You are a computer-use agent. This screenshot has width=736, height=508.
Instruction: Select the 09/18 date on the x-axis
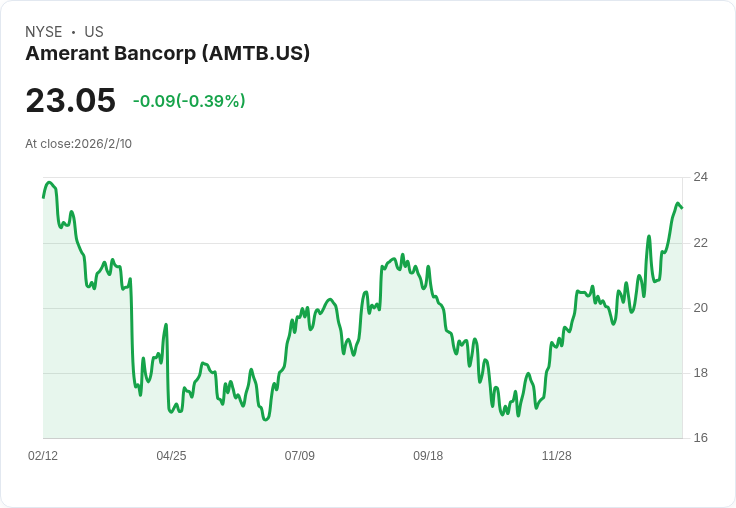click(x=428, y=455)
